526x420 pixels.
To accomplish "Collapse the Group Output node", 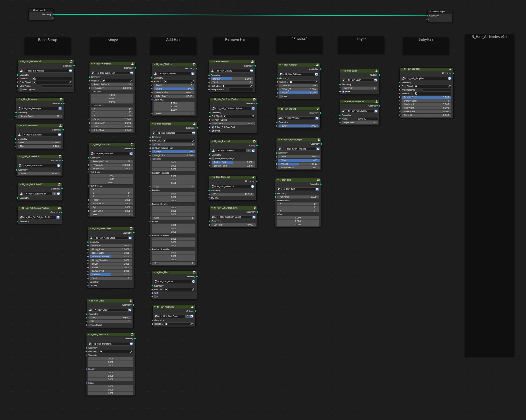I will [x=430, y=11].
